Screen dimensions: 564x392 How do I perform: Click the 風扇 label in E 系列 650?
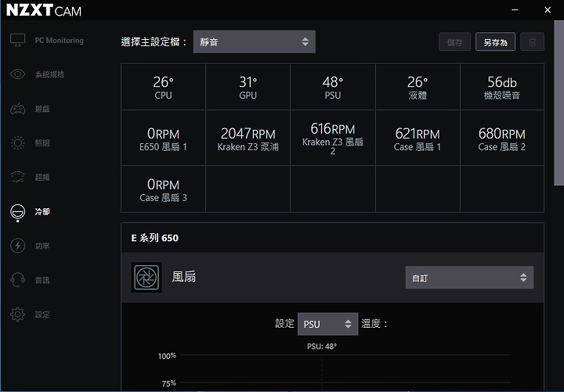point(184,277)
